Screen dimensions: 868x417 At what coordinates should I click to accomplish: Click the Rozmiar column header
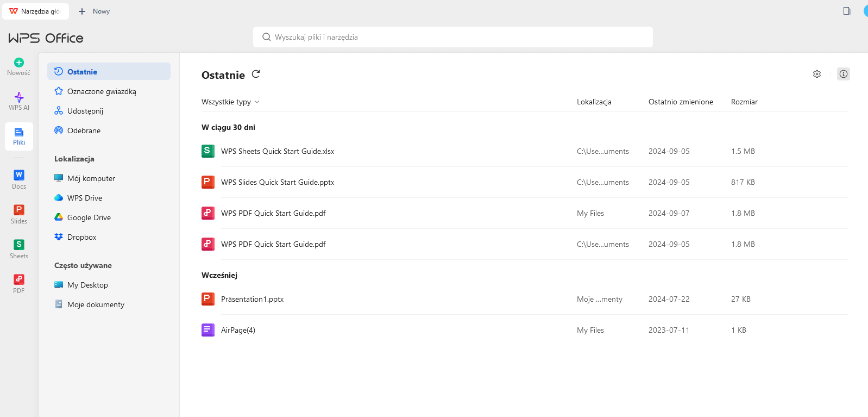click(x=744, y=102)
